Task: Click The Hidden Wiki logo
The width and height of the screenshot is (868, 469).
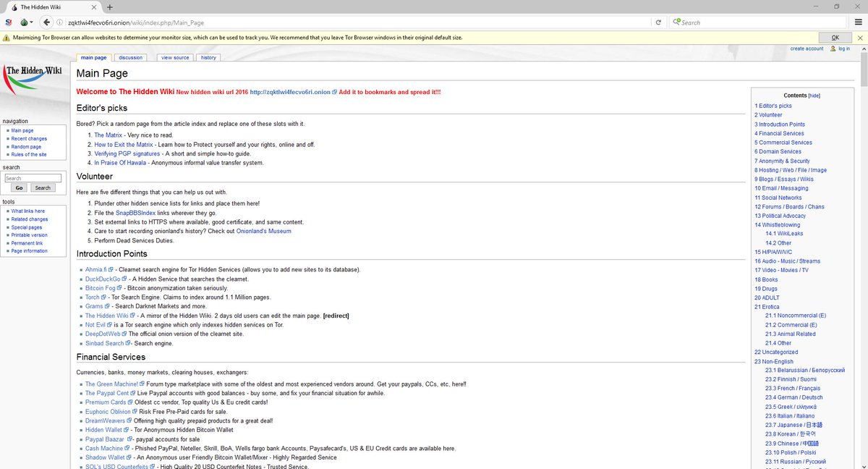Action: click(33, 80)
